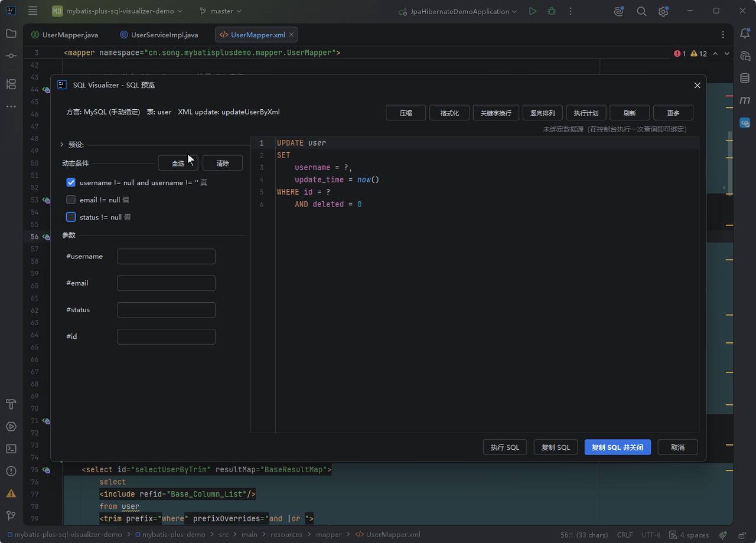Debug the application with the bug icon
The height and width of the screenshot is (543, 756).
(x=552, y=11)
